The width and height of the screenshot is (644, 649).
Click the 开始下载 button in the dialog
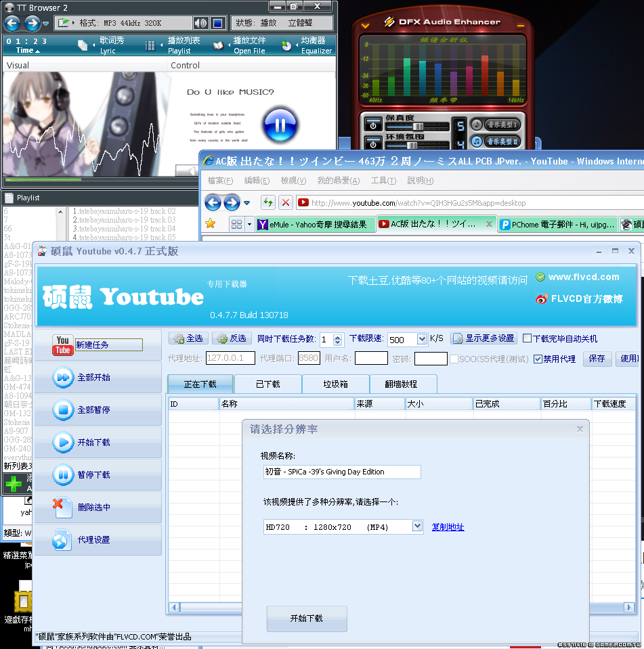click(307, 619)
